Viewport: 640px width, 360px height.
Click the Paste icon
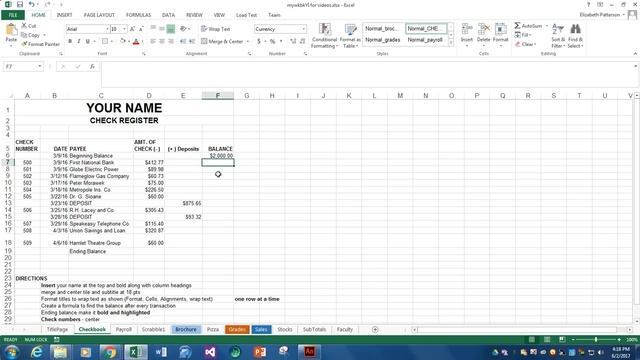tap(11, 30)
